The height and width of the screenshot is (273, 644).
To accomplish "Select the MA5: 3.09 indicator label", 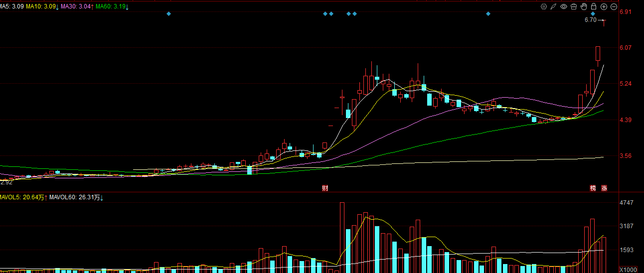I will pyautogui.click(x=12, y=7).
